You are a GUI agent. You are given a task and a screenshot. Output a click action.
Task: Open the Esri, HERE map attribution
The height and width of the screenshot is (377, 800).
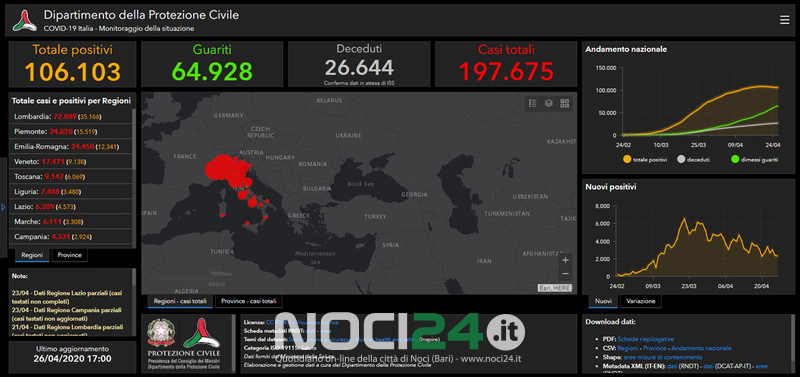pos(555,288)
